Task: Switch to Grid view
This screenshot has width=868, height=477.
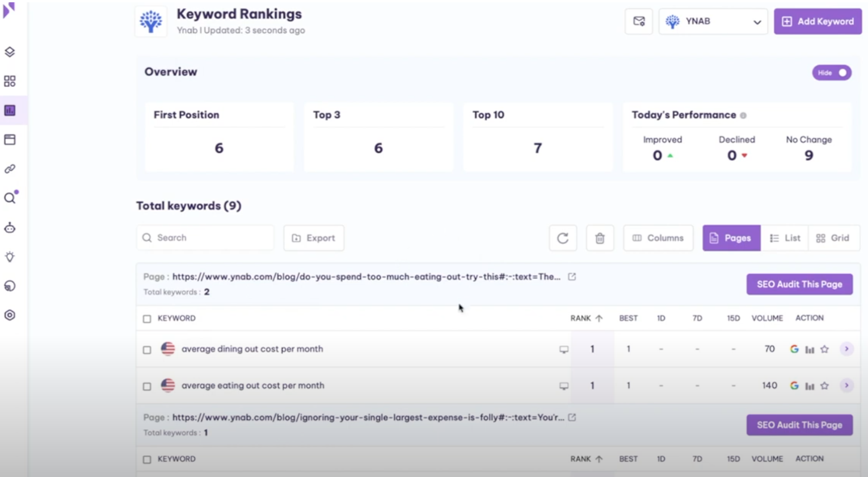Action: pos(833,238)
